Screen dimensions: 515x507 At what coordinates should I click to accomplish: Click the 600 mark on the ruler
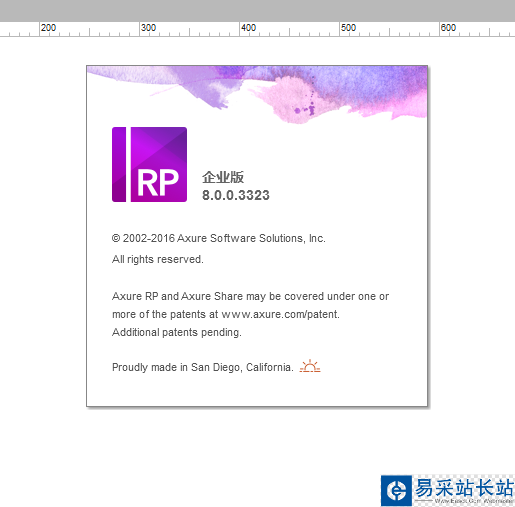click(x=448, y=28)
